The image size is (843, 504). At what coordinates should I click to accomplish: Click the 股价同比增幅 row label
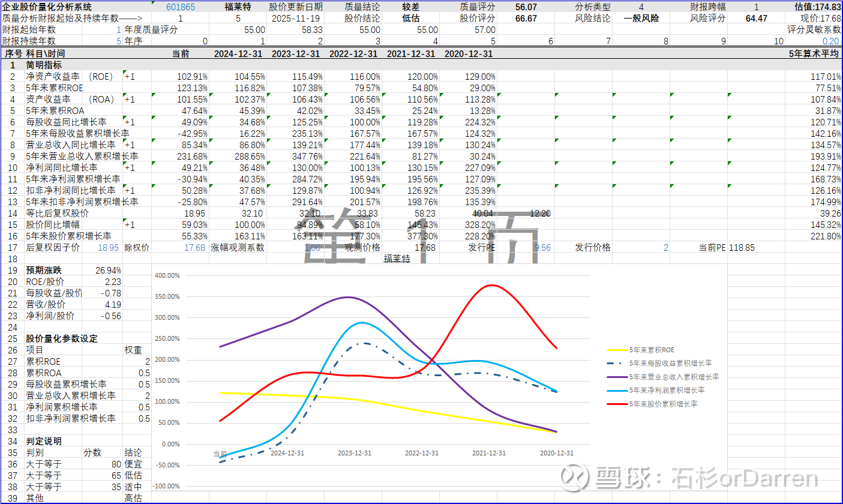click(x=53, y=224)
